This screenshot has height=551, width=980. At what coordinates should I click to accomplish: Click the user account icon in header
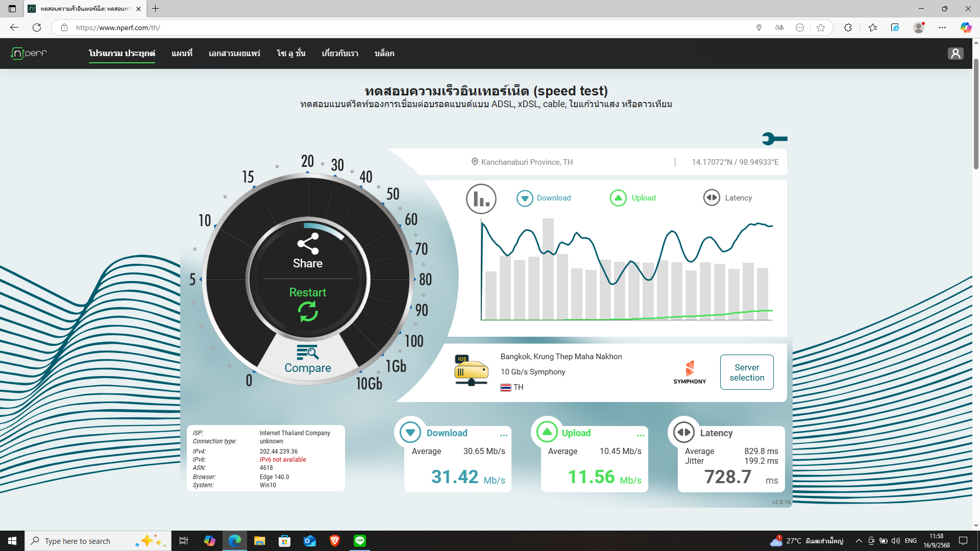[955, 54]
